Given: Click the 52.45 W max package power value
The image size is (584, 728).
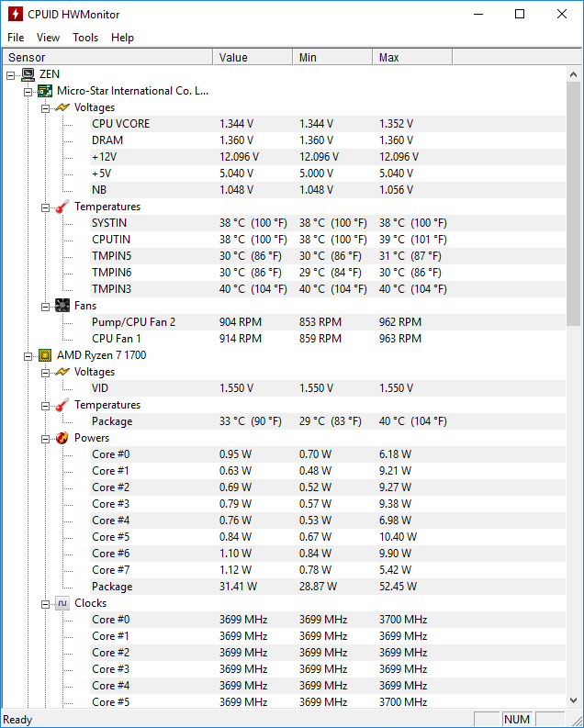Looking at the screenshot, I should [398, 587].
